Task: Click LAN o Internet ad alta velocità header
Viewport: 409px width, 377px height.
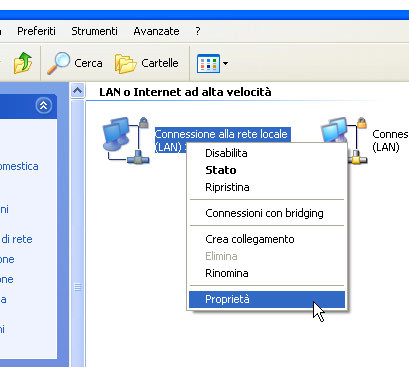Action: coord(185,92)
